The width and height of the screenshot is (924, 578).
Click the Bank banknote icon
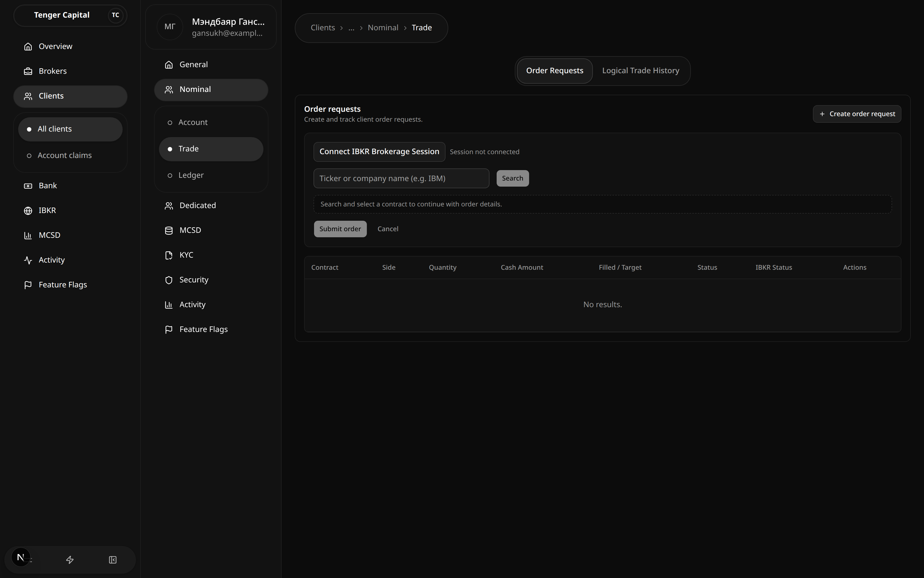click(x=28, y=186)
